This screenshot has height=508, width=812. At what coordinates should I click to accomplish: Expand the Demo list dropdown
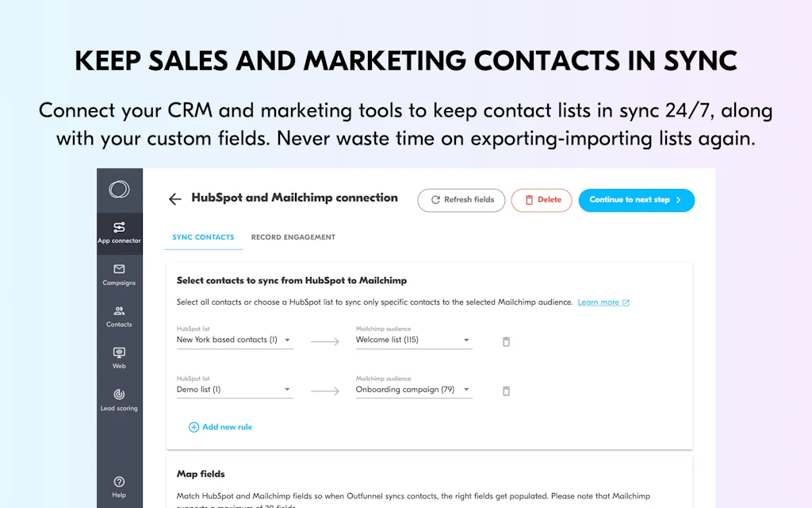[x=289, y=389]
